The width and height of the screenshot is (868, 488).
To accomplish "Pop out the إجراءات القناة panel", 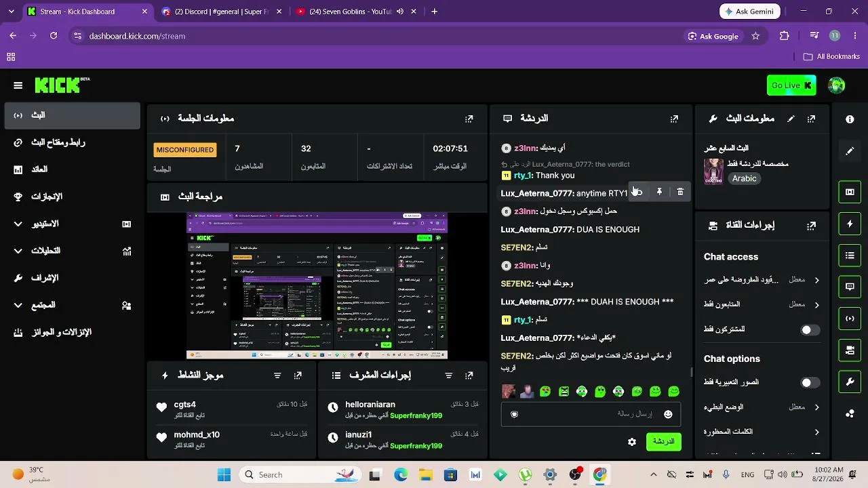I will pyautogui.click(x=811, y=225).
